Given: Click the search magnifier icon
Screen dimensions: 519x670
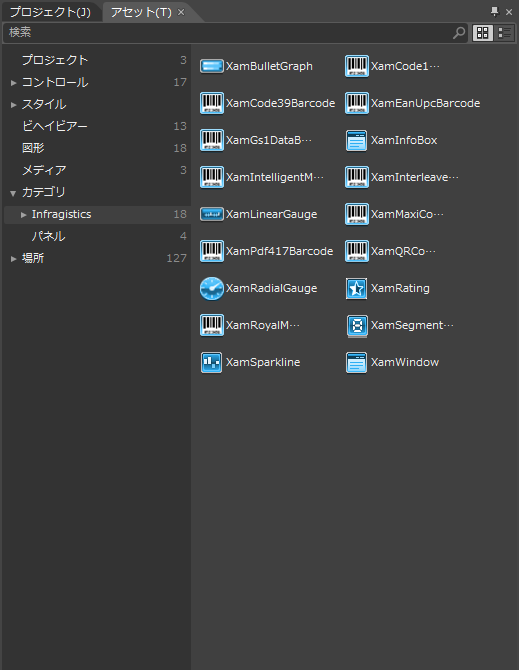Looking at the screenshot, I should (459, 32).
